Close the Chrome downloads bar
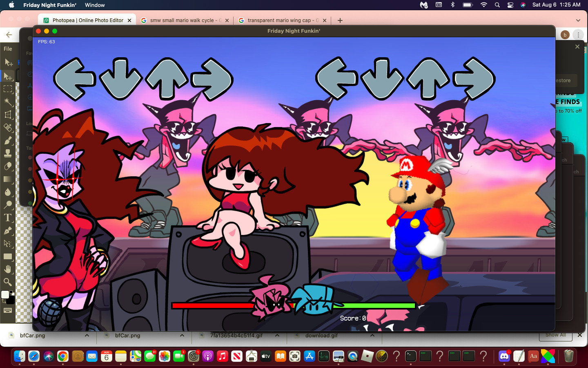This screenshot has width=588, height=368. pyautogui.click(x=580, y=335)
